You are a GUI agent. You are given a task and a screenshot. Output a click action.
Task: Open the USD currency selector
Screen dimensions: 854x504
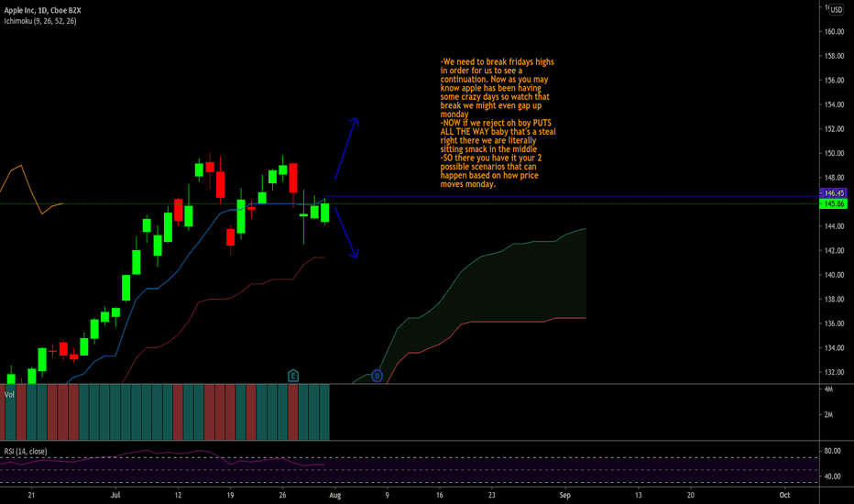836,10
